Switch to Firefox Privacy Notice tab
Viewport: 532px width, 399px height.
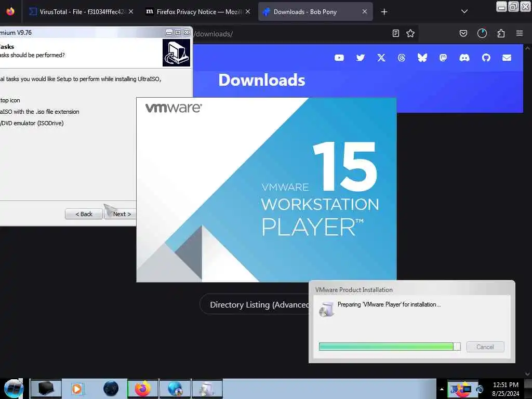[x=198, y=11]
